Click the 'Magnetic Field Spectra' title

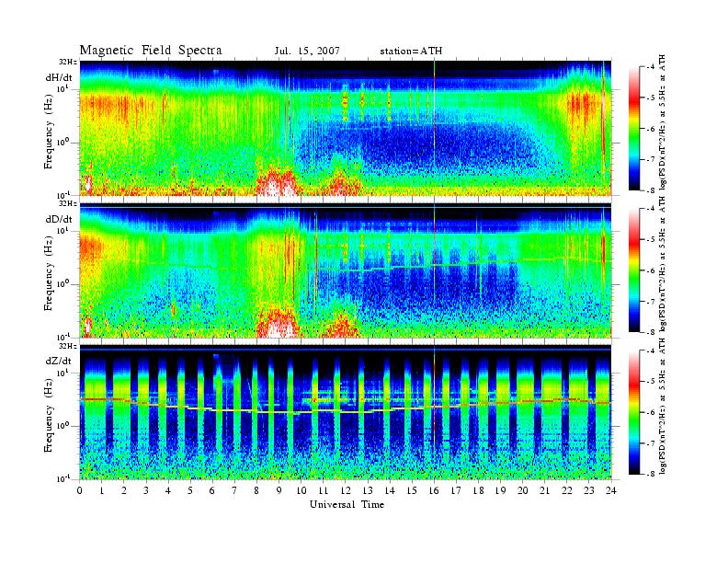tap(151, 51)
